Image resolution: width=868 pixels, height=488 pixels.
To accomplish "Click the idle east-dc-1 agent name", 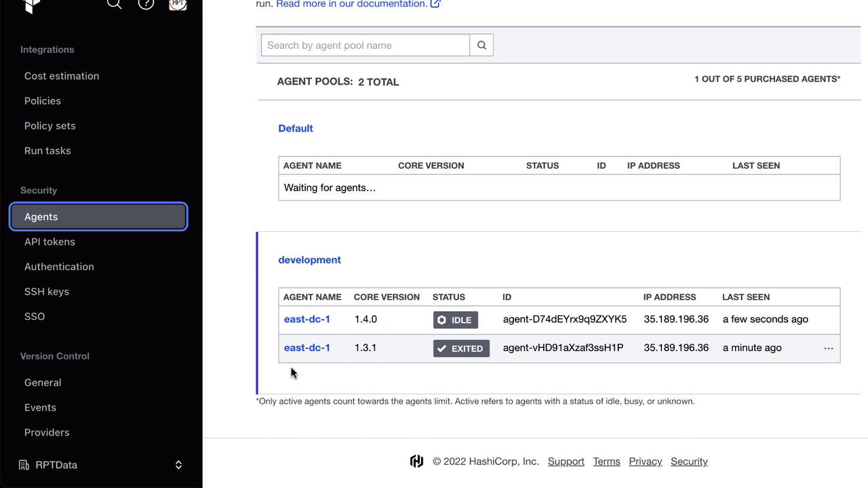I will point(307,319).
